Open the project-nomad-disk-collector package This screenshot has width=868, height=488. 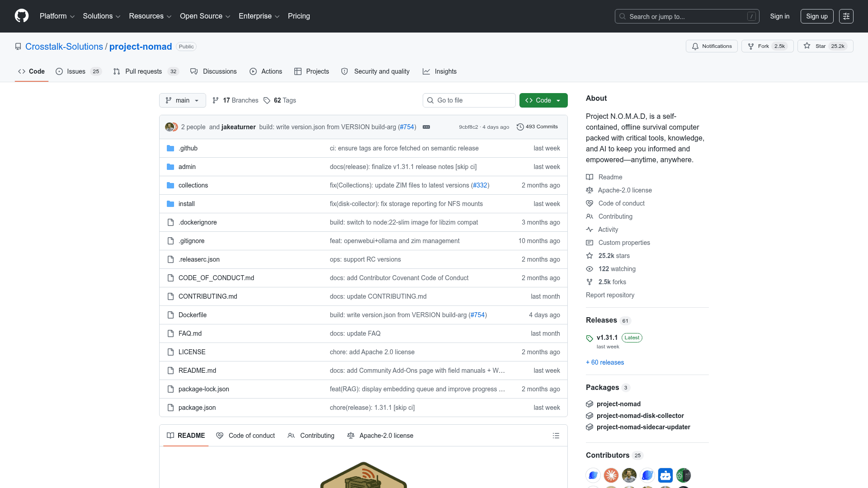pos(640,416)
